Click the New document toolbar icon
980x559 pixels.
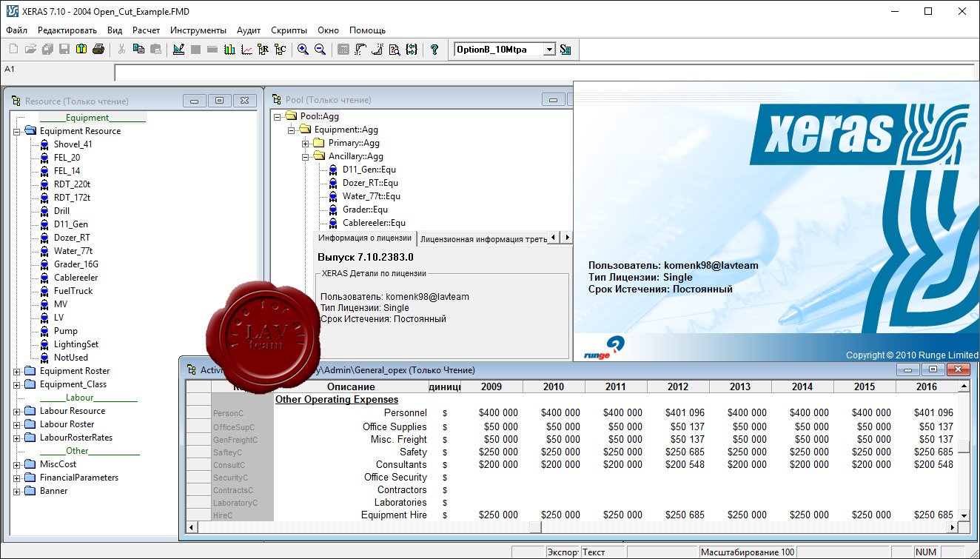13,50
